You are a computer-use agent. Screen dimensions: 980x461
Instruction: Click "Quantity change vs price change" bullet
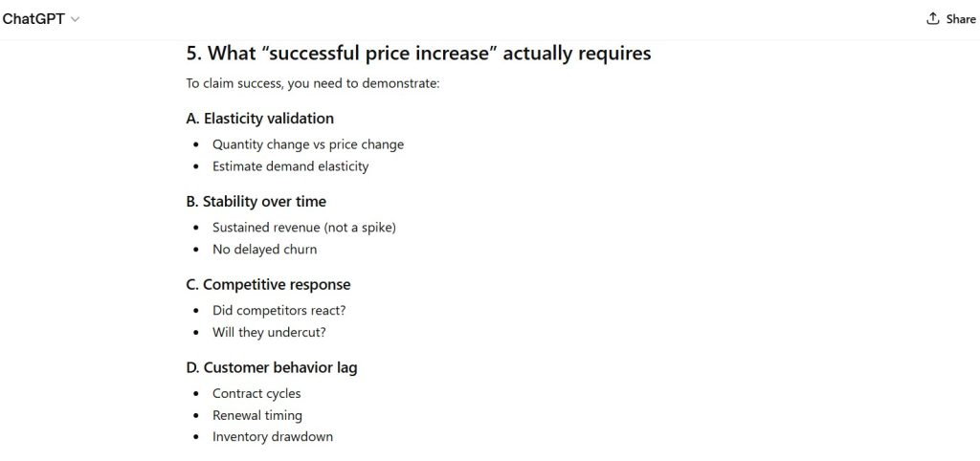(x=307, y=144)
